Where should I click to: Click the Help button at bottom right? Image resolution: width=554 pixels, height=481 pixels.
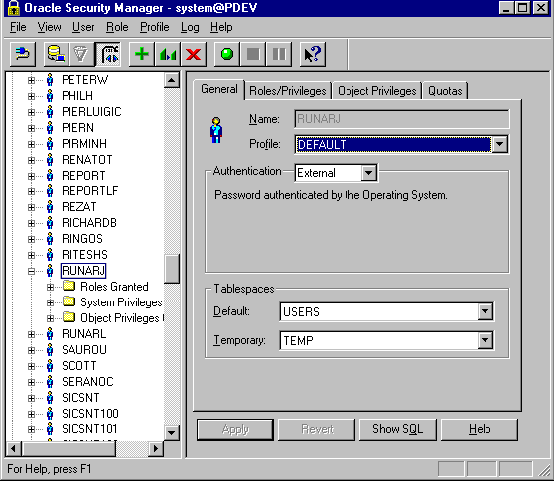(479, 429)
